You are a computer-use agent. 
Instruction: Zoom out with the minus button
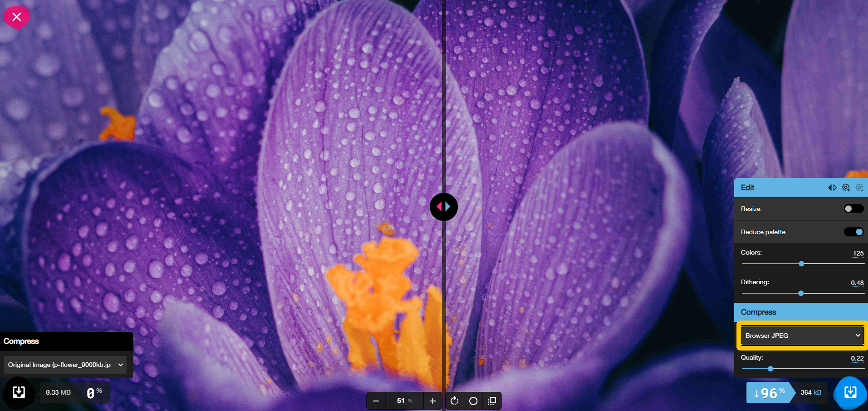376,401
